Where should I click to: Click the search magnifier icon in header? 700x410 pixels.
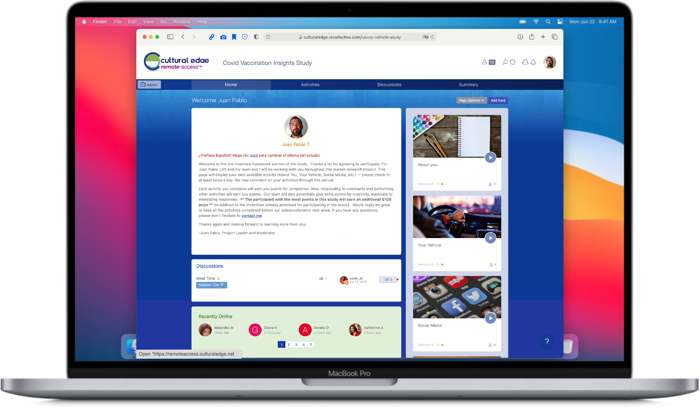point(507,62)
